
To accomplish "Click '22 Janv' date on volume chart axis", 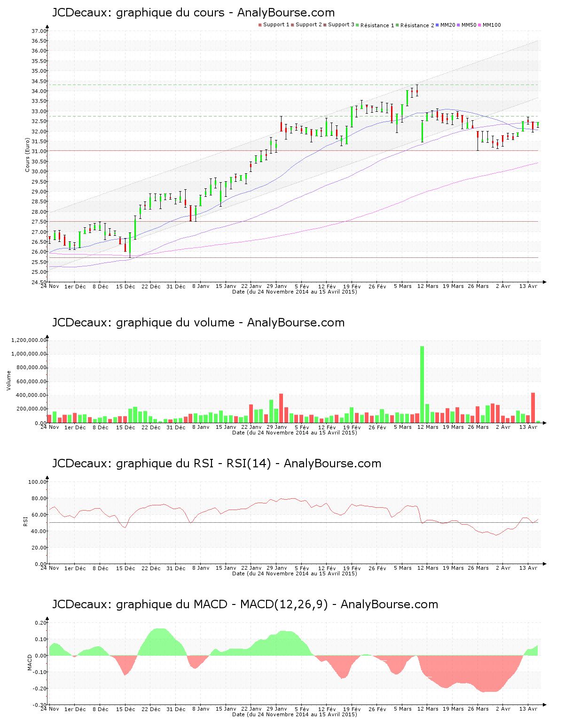I will pos(251,427).
